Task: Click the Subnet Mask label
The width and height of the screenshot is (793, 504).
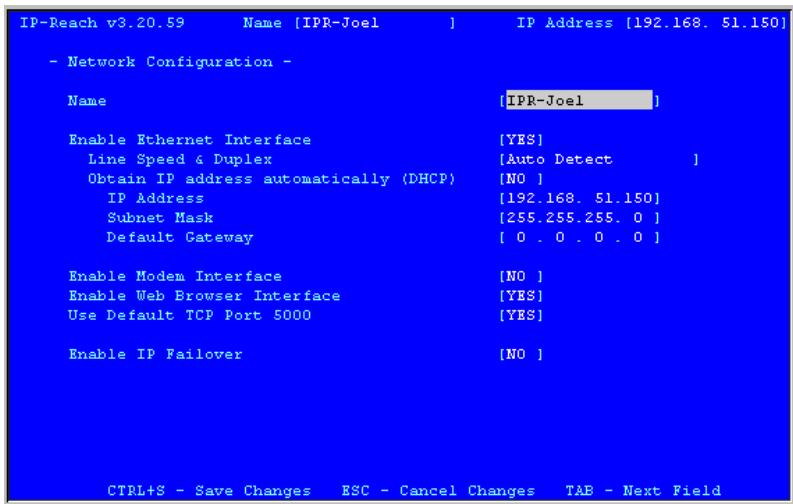Action: 160,218
